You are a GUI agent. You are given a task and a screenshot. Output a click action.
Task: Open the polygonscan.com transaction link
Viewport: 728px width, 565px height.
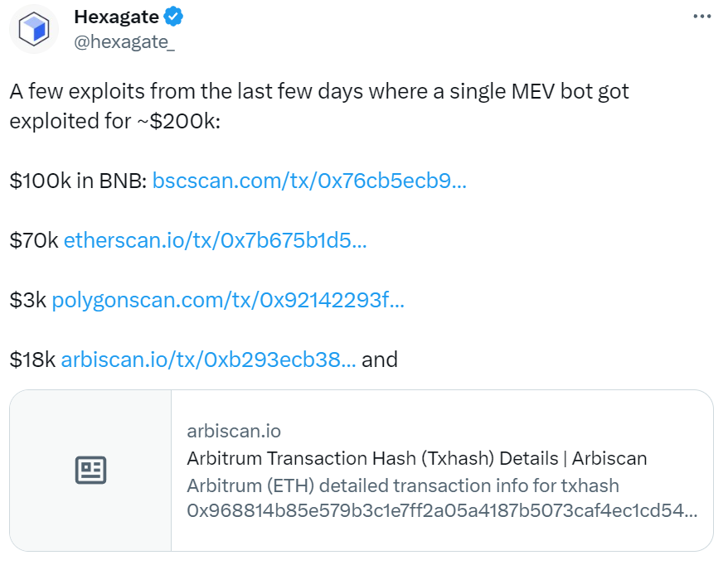point(228,300)
